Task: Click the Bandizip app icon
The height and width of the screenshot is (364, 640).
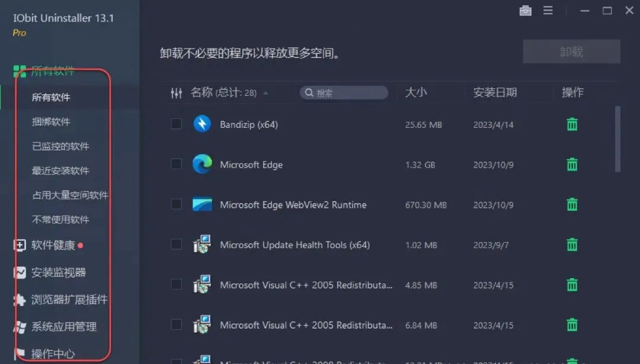Action: point(202,124)
